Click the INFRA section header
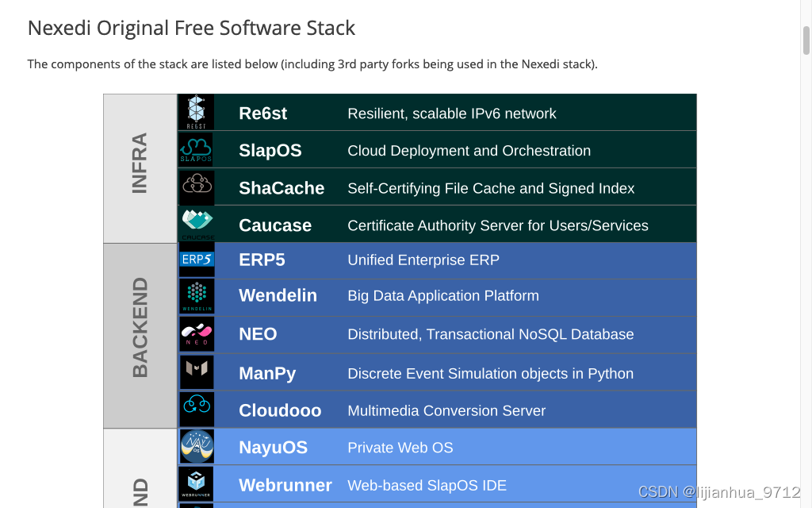The image size is (812, 508). [140, 167]
